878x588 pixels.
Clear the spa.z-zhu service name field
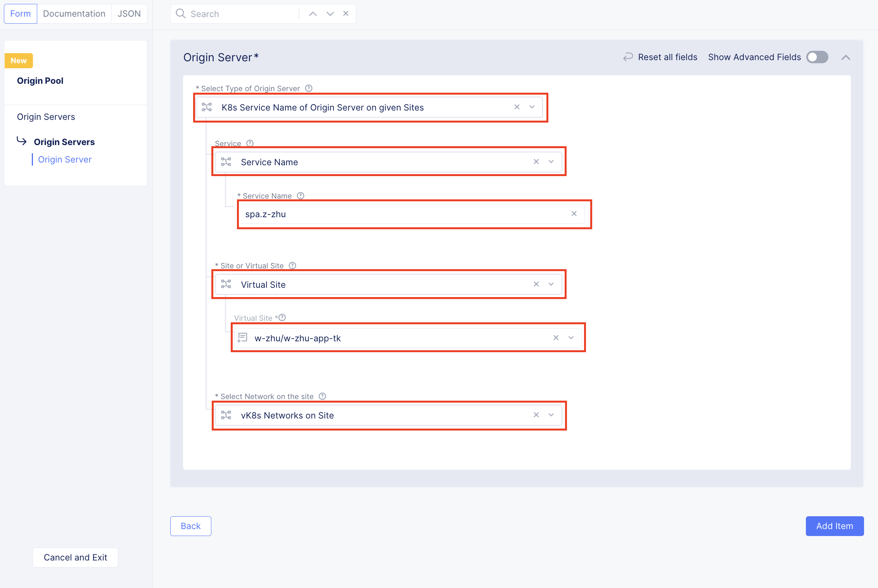pyautogui.click(x=574, y=214)
